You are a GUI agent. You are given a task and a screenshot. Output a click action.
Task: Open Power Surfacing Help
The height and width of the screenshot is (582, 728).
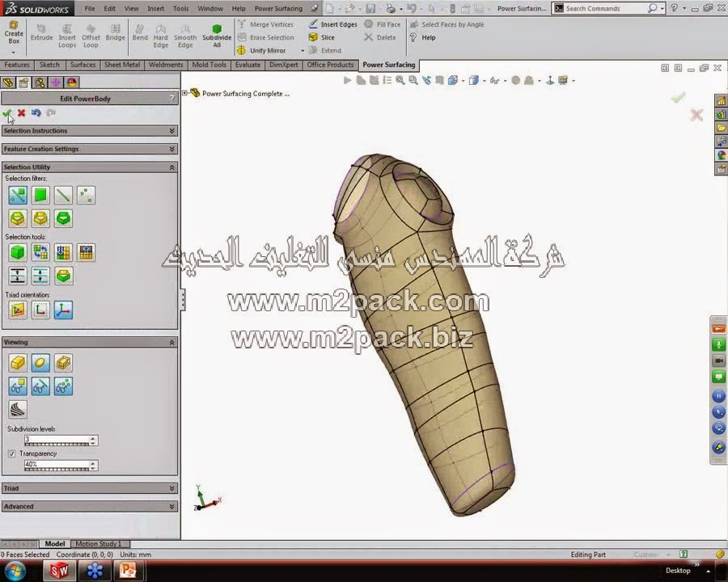pyautogui.click(x=422, y=37)
